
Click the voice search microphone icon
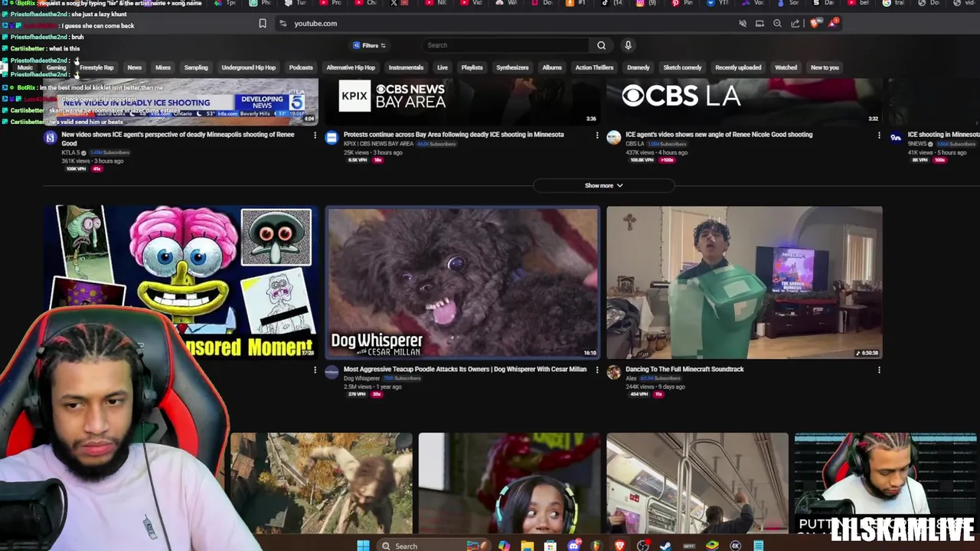point(628,45)
